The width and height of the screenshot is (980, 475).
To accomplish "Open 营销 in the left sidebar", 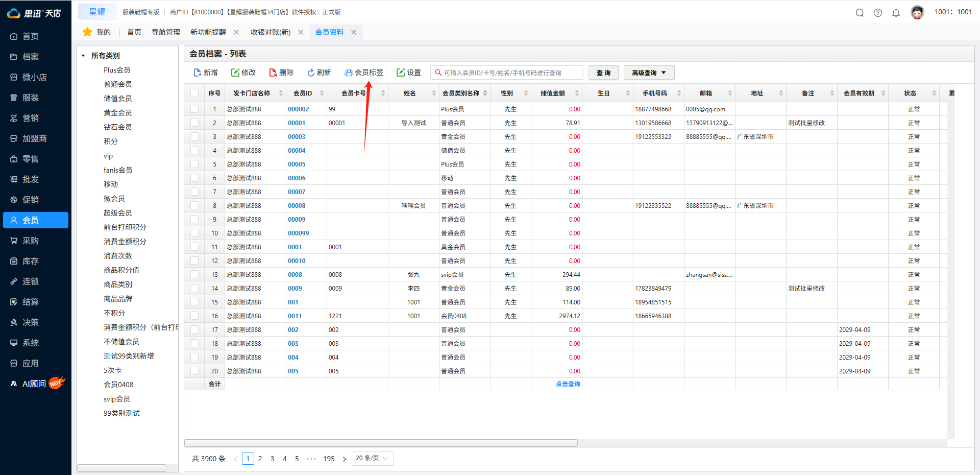I will coord(31,118).
